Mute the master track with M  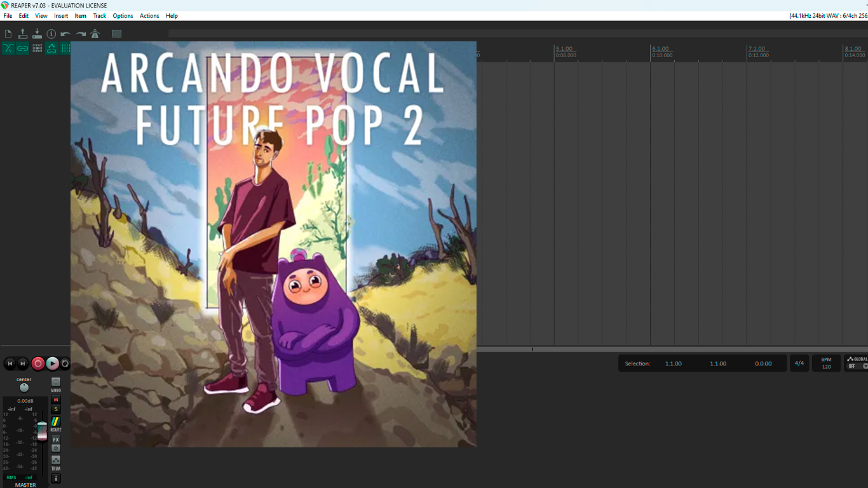[56, 400]
